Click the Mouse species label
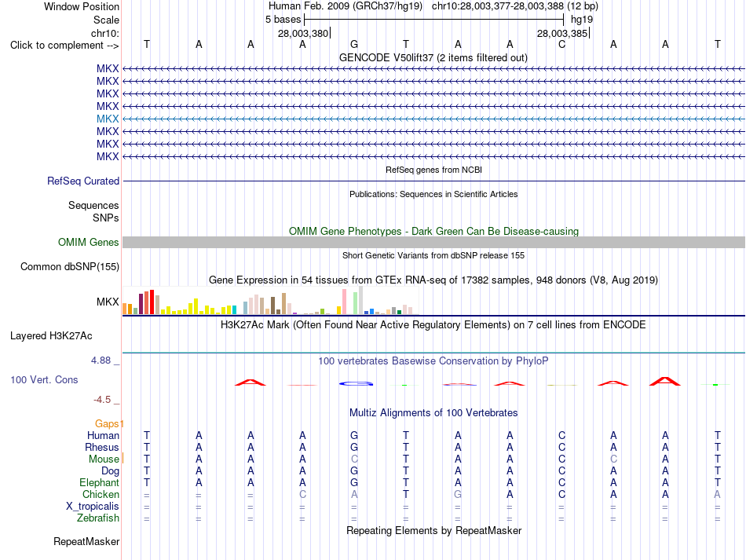The height and width of the screenshot is (560, 746). pyautogui.click(x=104, y=459)
